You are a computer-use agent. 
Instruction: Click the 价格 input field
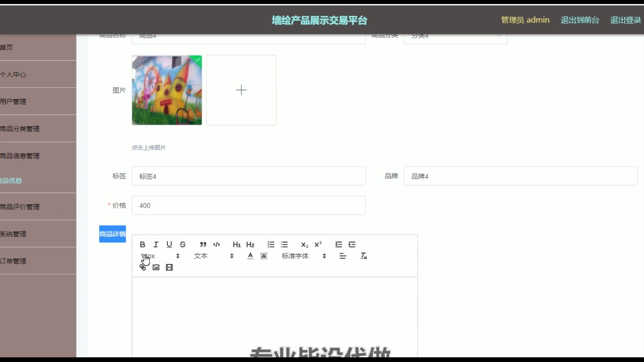coord(248,205)
